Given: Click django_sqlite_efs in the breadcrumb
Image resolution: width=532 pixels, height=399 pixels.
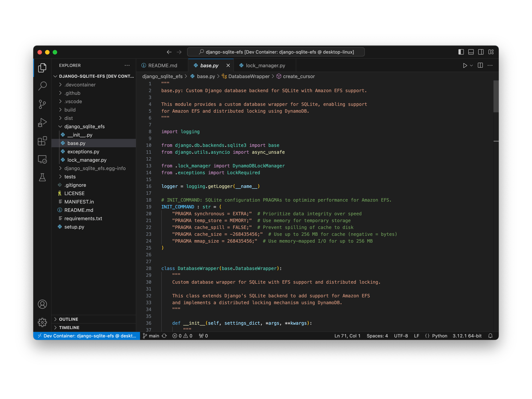Looking at the screenshot, I should 162,76.
